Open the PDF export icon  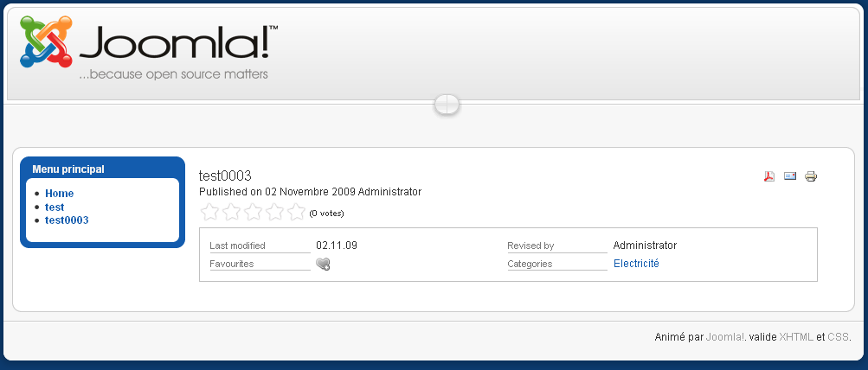pos(768,176)
